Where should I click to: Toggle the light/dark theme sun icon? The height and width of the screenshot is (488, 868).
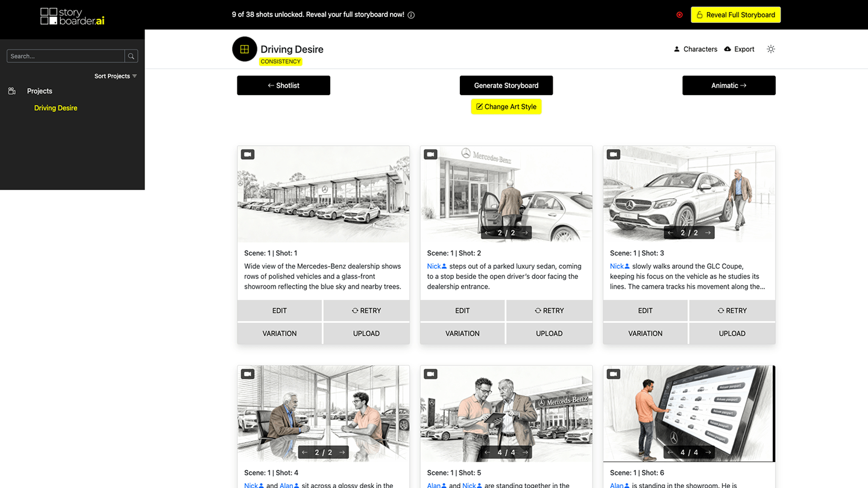coord(770,49)
